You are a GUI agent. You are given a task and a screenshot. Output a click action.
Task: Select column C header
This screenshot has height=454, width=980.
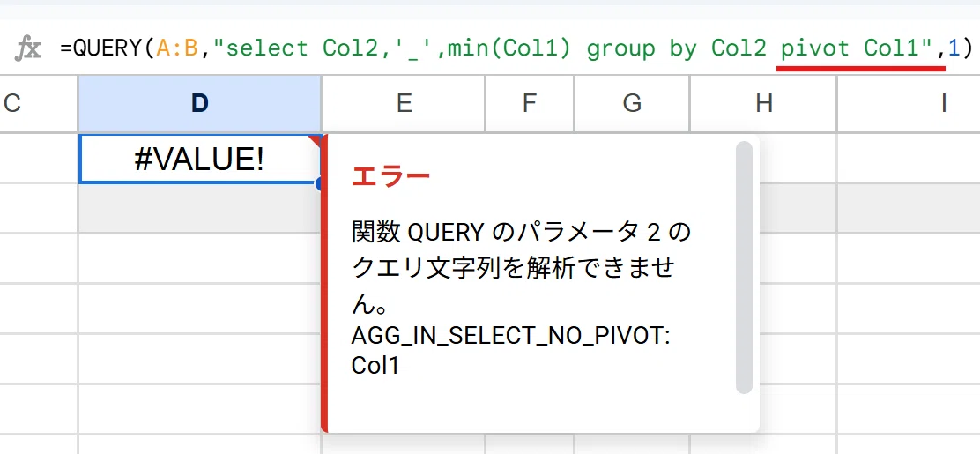click(x=39, y=103)
